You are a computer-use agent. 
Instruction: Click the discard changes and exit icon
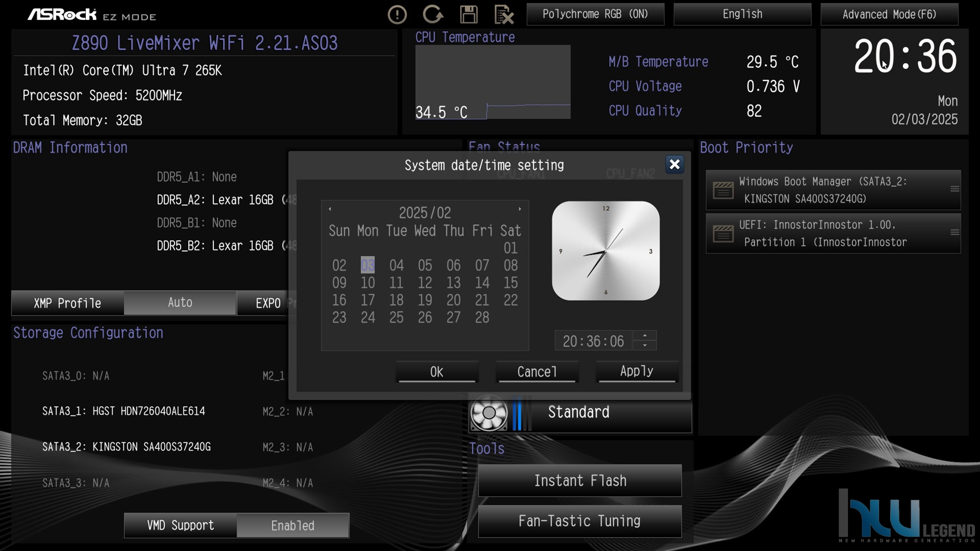pyautogui.click(x=504, y=14)
